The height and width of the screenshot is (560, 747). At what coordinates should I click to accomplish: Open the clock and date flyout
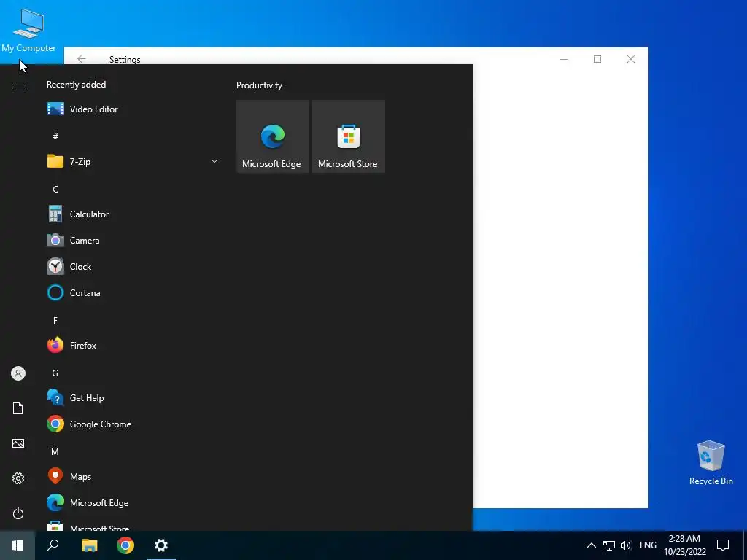tap(684, 545)
